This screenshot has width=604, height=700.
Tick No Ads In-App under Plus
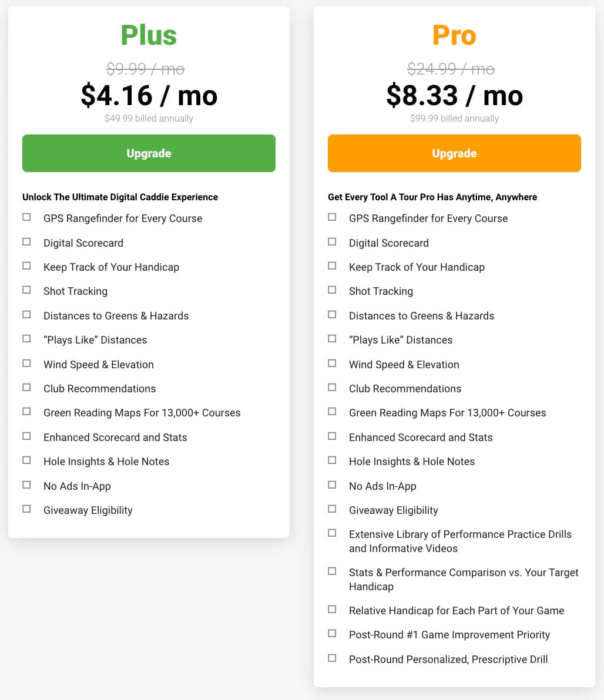click(27, 485)
